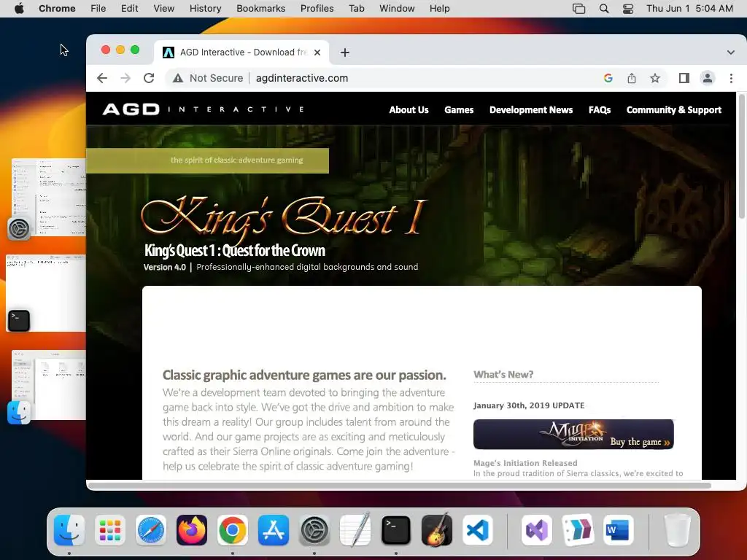Open the Chrome three-dot menu
The width and height of the screenshot is (747, 560).
[731, 78]
